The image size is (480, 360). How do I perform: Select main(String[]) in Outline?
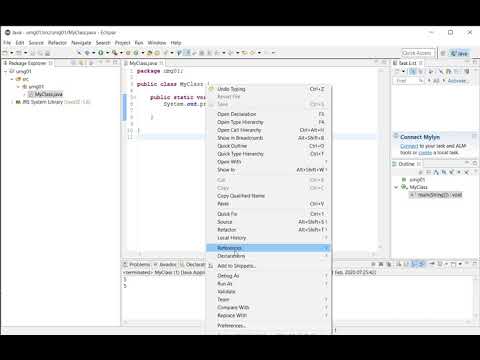[436, 195]
